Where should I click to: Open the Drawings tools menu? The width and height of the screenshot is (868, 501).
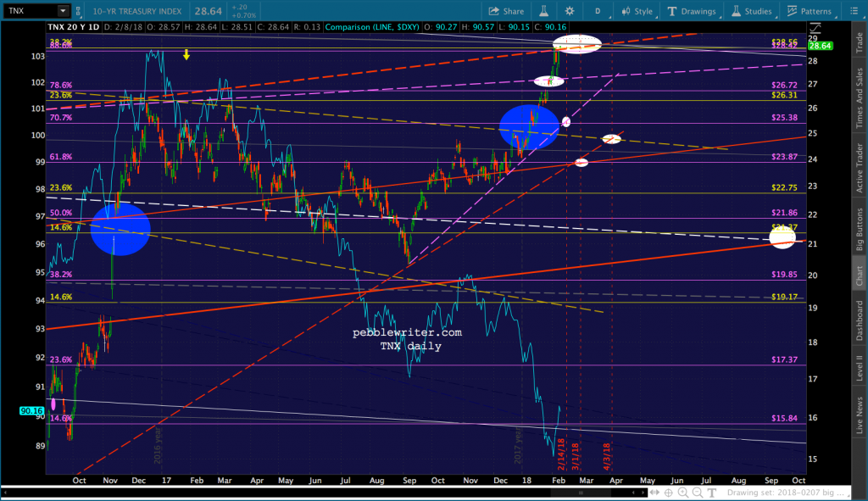click(692, 11)
